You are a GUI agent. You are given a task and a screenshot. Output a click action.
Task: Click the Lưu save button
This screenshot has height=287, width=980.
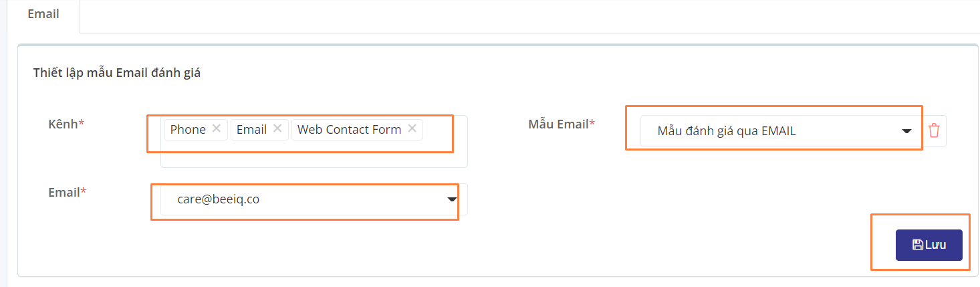tap(929, 245)
